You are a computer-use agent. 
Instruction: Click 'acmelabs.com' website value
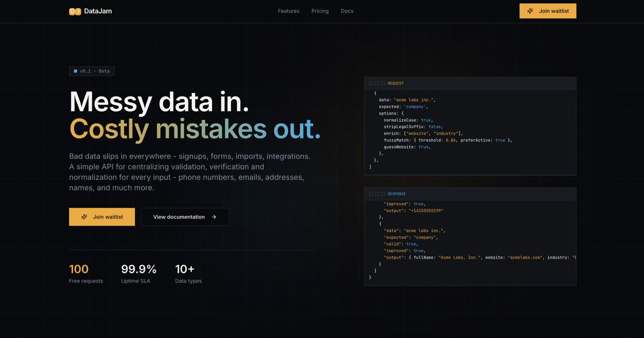(x=525, y=258)
